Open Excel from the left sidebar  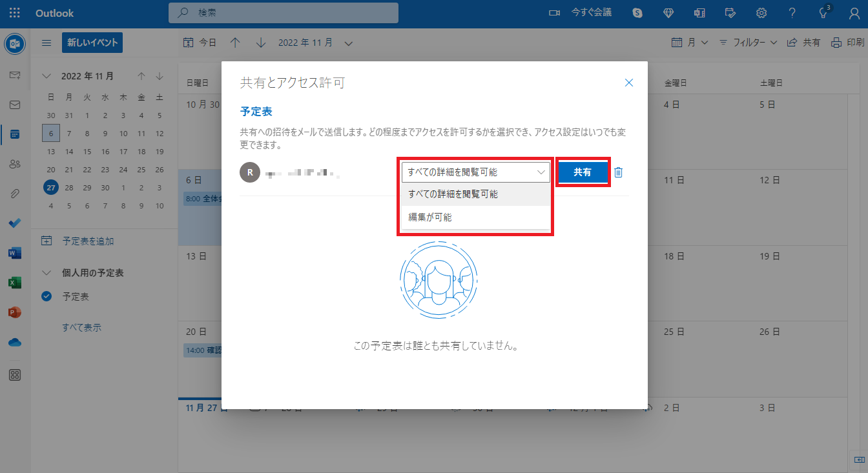click(x=15, y=283)
